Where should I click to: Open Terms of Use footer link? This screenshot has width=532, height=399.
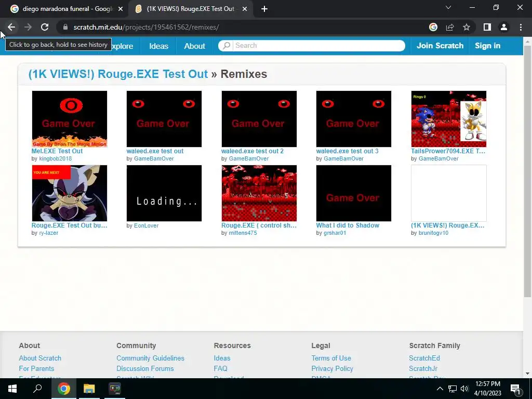coord(331,358)
